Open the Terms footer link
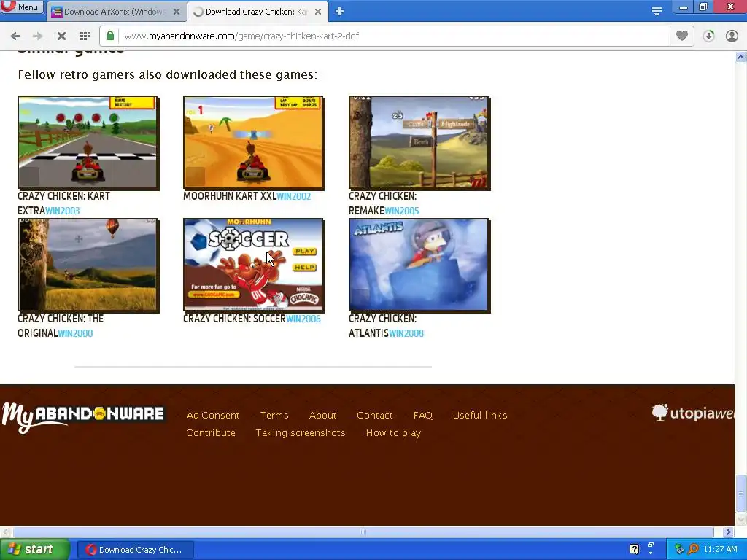Viewport: 747px width, 560px height. click(274, 415)
